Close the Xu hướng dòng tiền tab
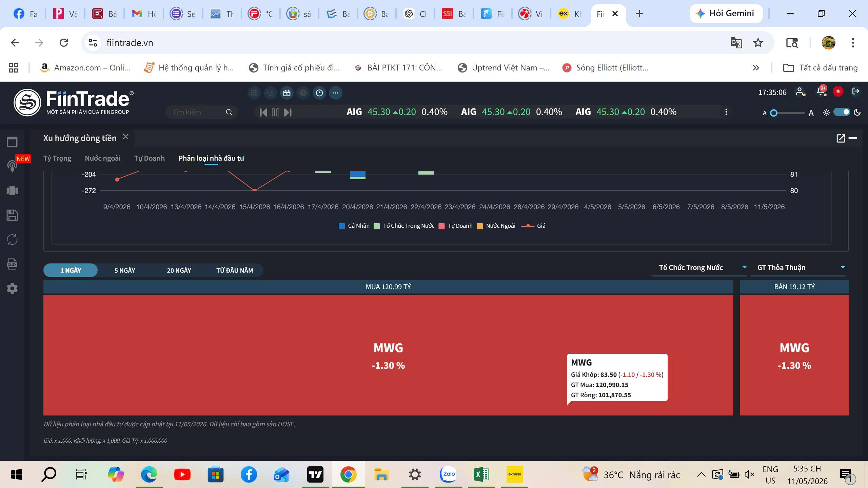Viewport: 868px width, 488px height. click(126, 137)
